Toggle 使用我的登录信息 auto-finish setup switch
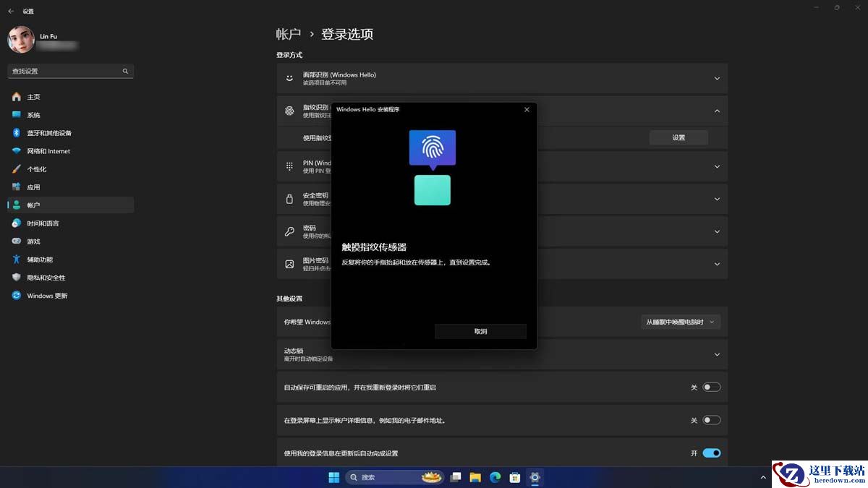 (x=712, y=453)
